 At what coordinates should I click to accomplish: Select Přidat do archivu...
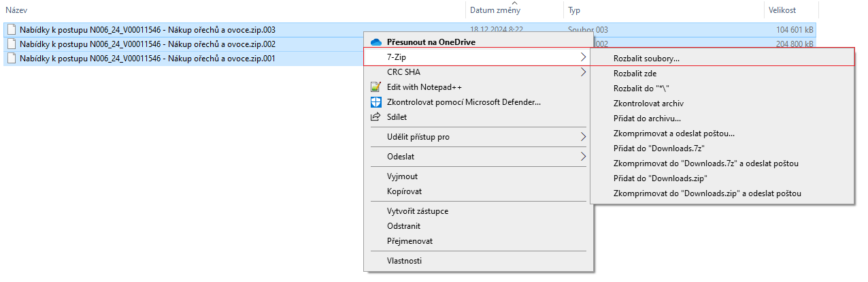[722, 119]
